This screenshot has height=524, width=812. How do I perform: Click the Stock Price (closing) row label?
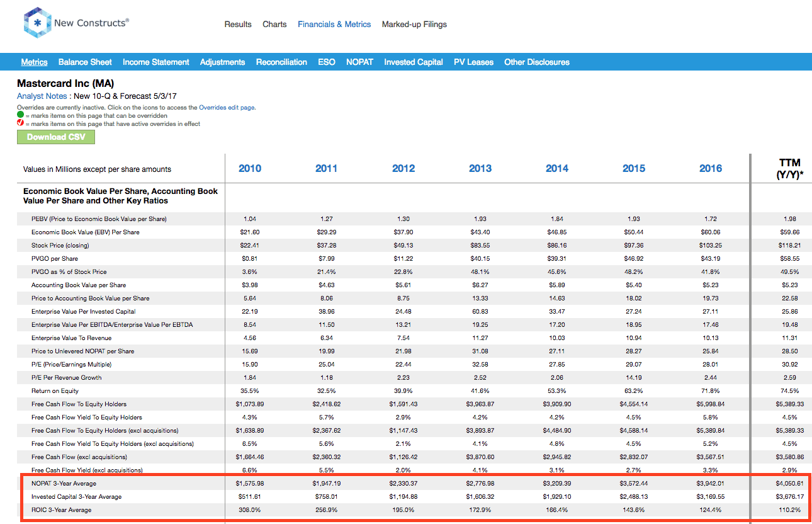60,246
